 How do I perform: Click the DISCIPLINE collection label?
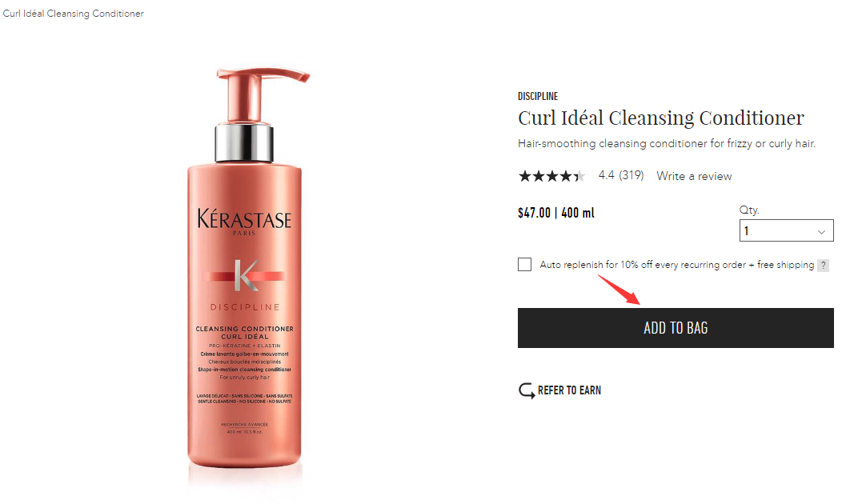(x=538, y=96)
